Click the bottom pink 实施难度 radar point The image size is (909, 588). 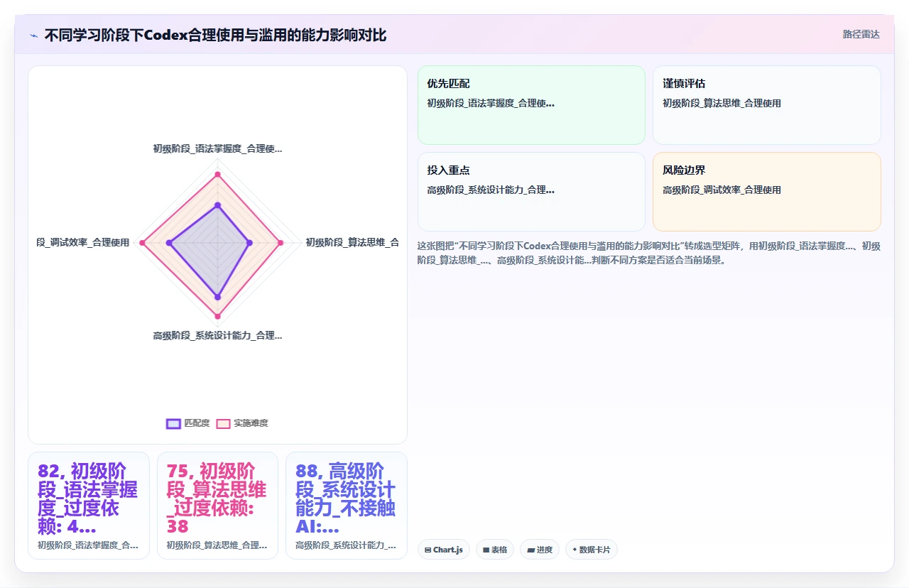(218, 316)
